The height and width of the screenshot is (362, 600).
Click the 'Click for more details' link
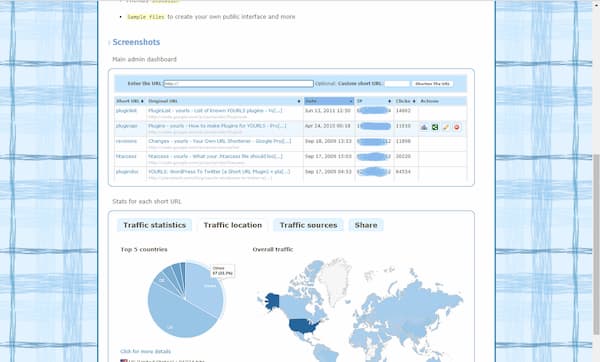(145, 351)
